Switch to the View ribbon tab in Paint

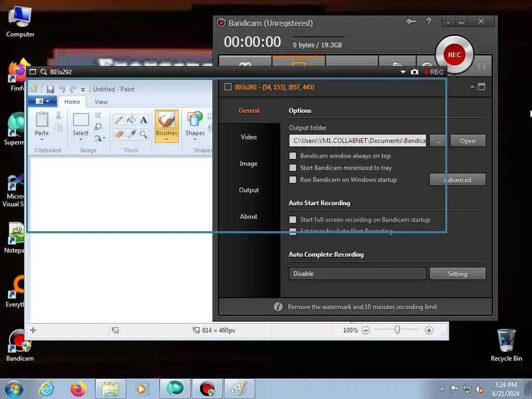101,102
